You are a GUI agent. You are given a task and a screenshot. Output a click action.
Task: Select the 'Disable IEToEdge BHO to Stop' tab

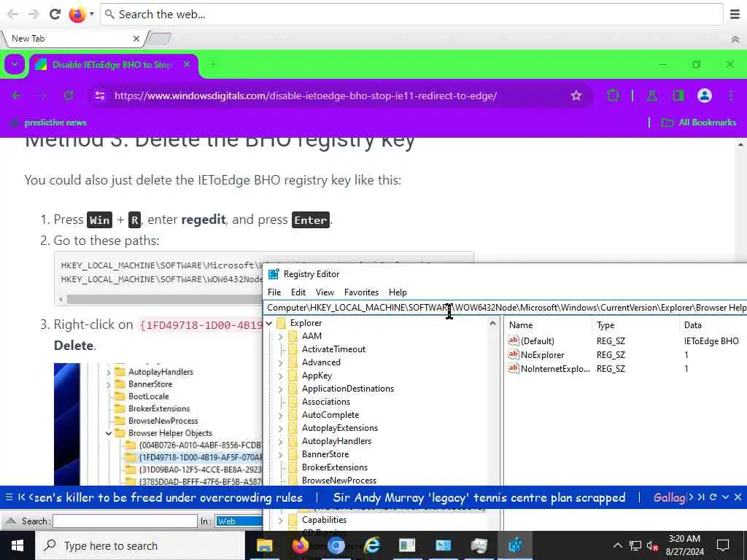pos(113,65)
